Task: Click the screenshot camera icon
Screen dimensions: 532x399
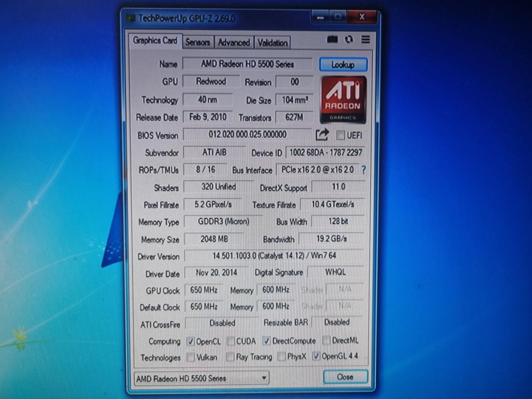Action: pos(332,40)
